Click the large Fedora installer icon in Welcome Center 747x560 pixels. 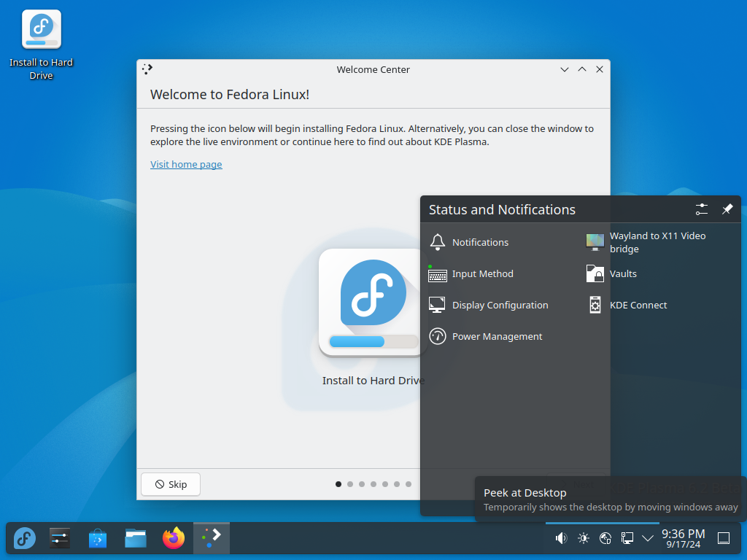[373, 303]
